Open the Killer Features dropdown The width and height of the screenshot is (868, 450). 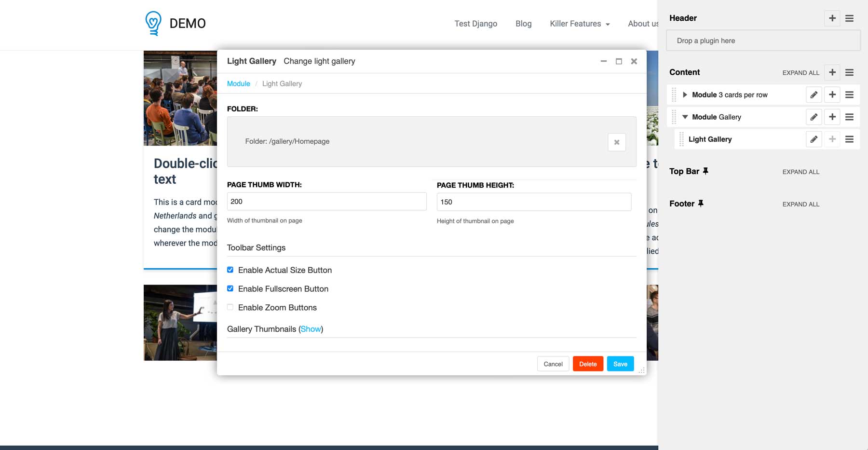point(579,24)
